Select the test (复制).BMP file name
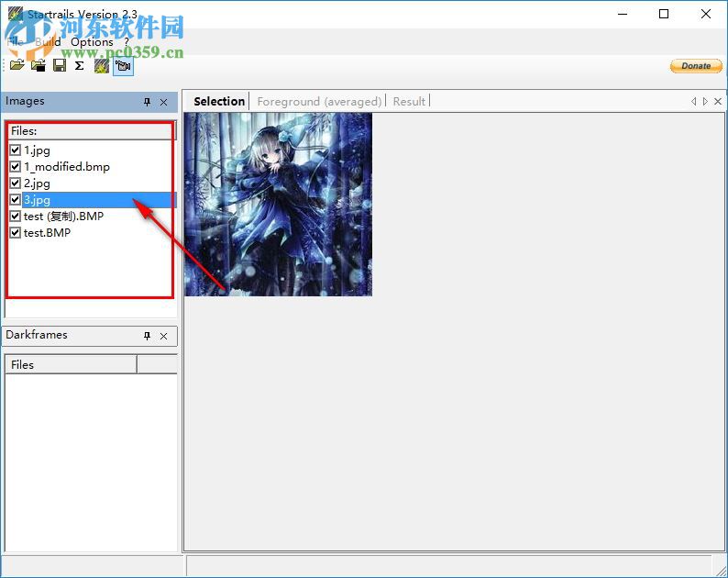Viewport: 728px width, 578px height. tap(63, 216)
